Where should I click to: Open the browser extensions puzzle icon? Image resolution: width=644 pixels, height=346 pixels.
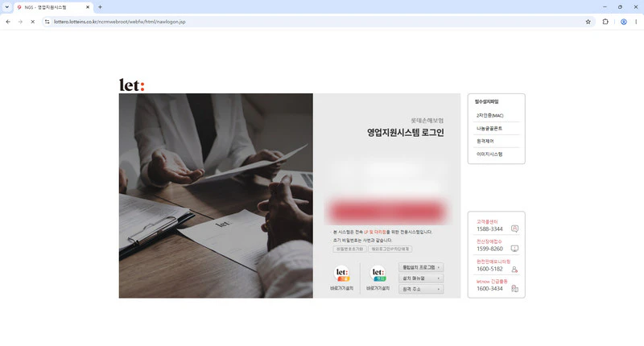[x=605, y=22]
